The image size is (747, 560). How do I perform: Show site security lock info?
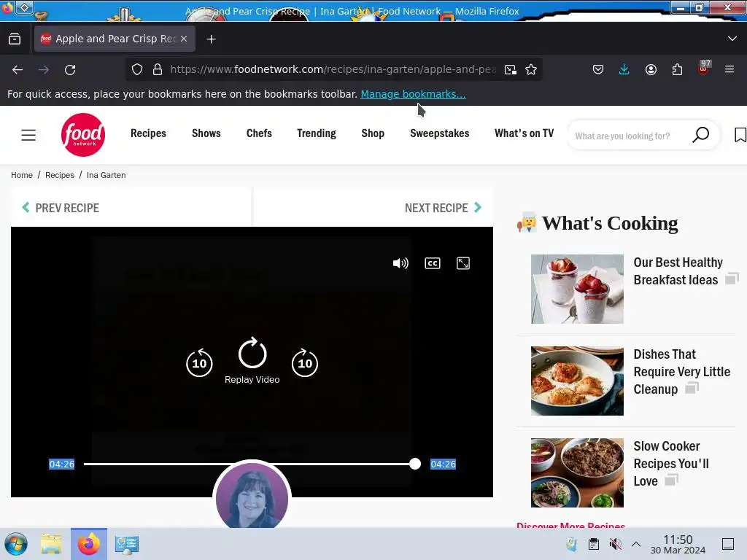tap(158, 69)
